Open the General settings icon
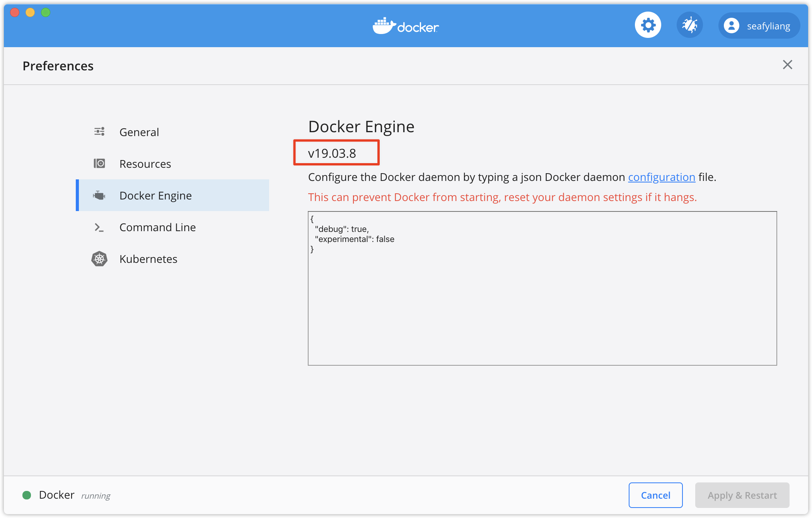 pyautogui.click(x=99, y=131)
